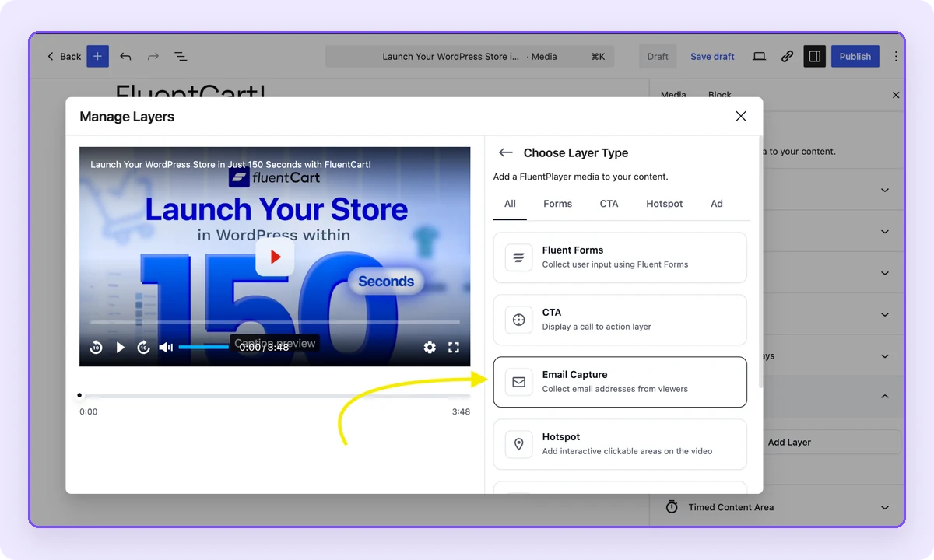
Task: Switch to the CTA tab
Action: pos(609,204)
